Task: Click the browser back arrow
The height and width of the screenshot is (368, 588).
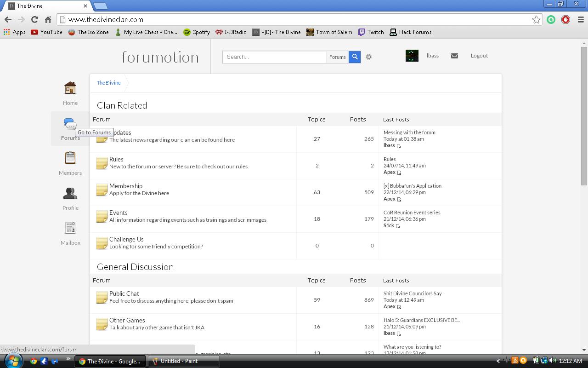Action: (8, 19)
